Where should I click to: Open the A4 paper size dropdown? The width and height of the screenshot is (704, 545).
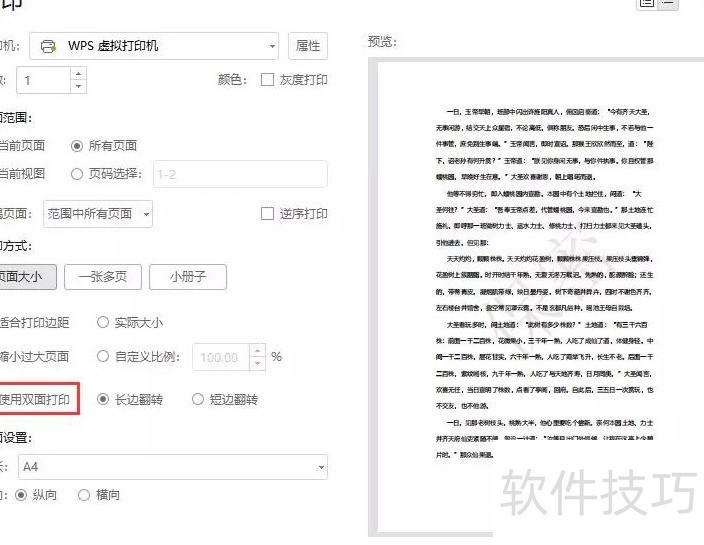tap(173, 467)
